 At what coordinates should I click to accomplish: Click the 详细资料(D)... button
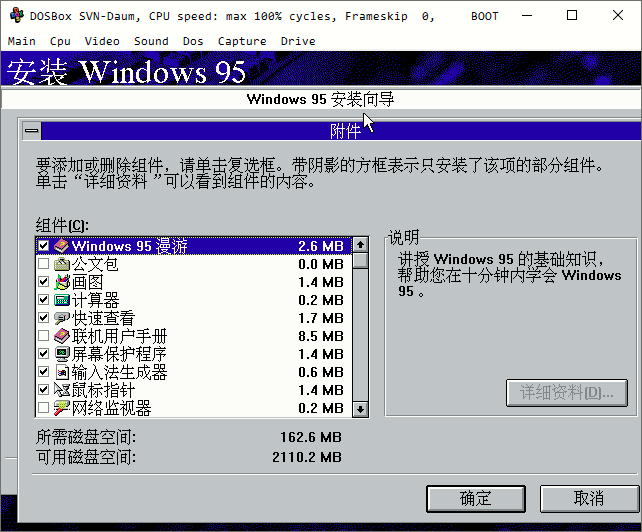[567, 393]
